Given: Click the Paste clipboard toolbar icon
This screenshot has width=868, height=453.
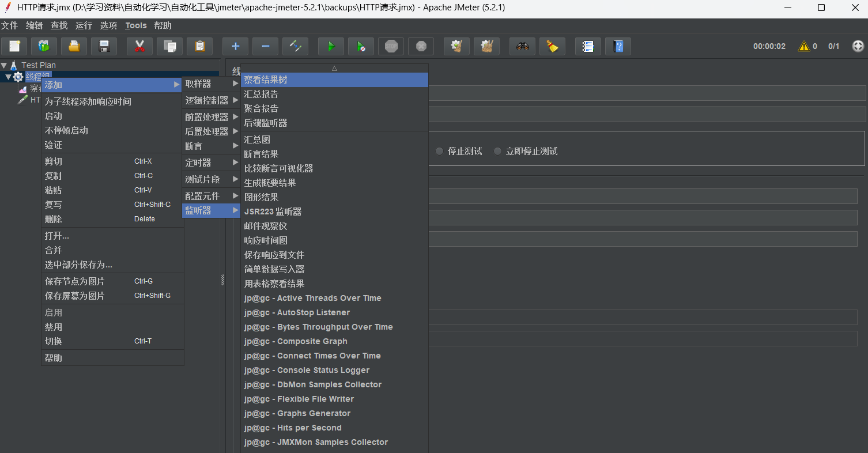Looking at the screenshot, I should [x=199, y=46].
